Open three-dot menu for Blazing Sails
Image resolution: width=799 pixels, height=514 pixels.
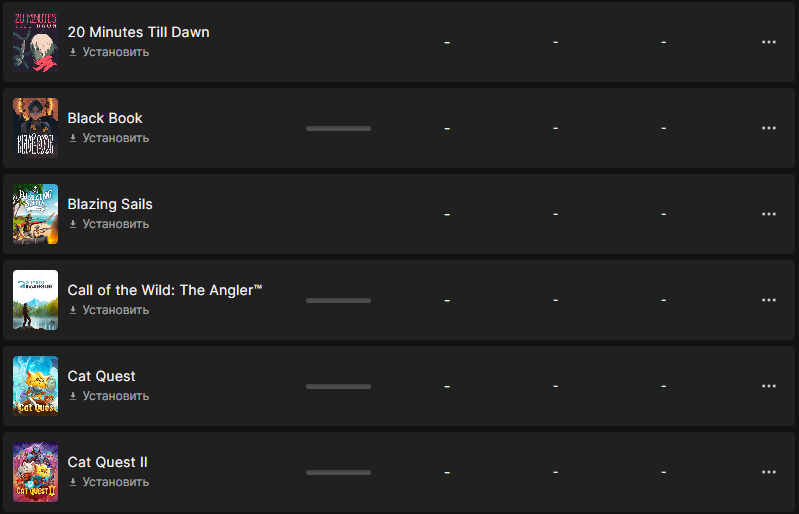pos(768,214)
